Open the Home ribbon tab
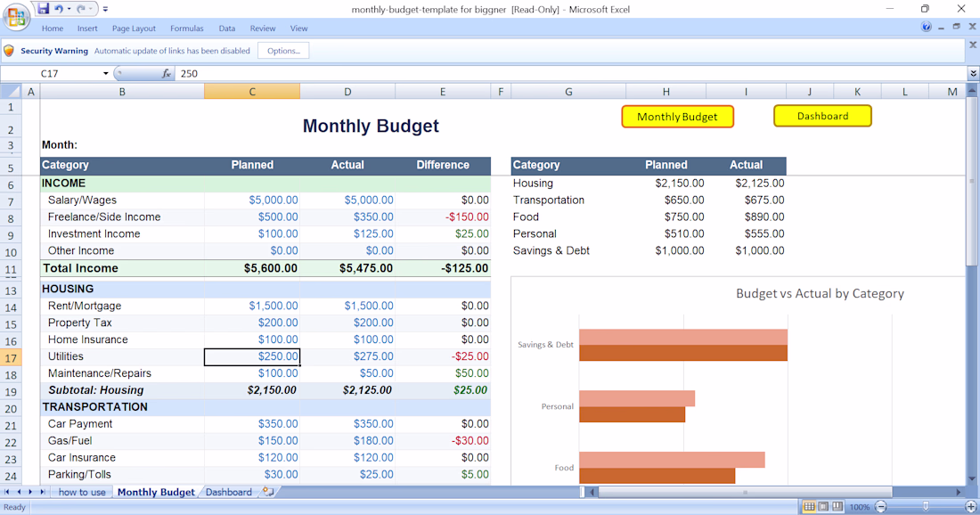This screenshot has height=515, width=980. pyautogui.click(x=53, y=29)
